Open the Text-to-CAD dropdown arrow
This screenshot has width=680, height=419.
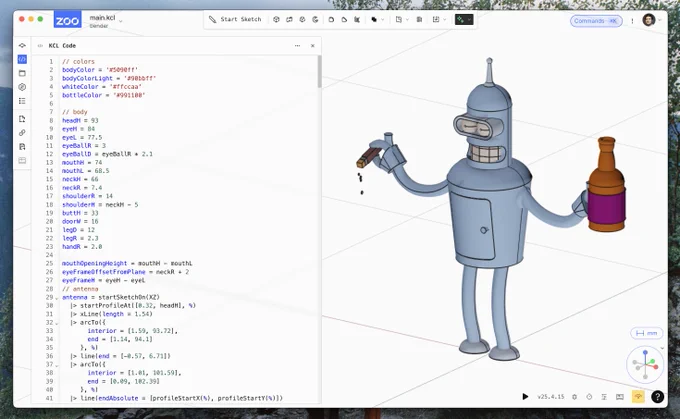[469, 20]
